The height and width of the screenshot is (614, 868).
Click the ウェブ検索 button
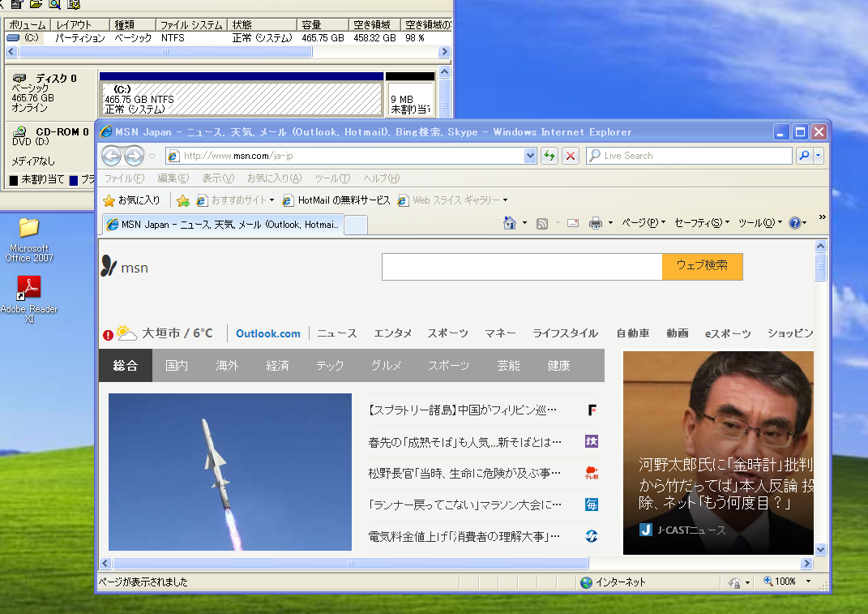point(702,267)
